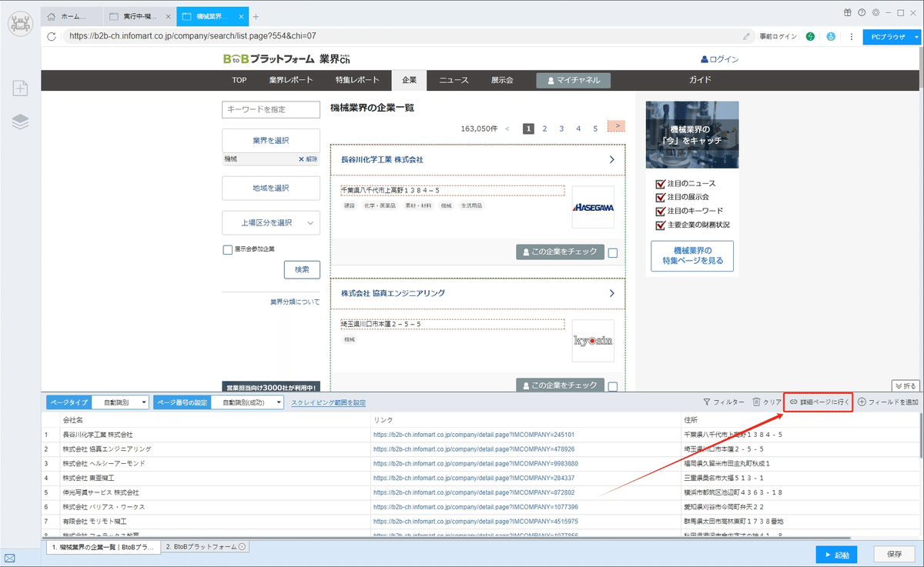Viewport: 924px width, 567px height.
Task: Open the 特集レポート menu item
Action: pos(357,80)
